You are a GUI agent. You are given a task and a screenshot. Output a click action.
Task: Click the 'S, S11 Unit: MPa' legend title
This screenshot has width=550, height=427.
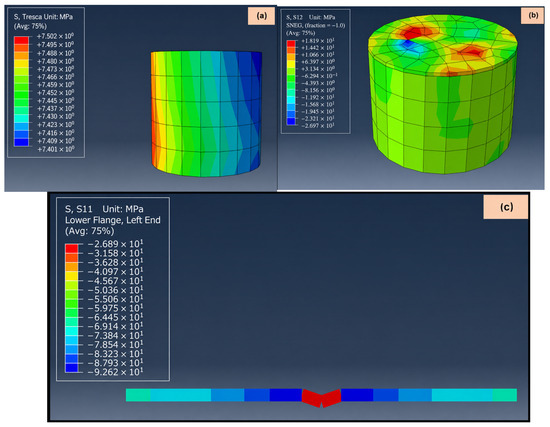point(104,209)
